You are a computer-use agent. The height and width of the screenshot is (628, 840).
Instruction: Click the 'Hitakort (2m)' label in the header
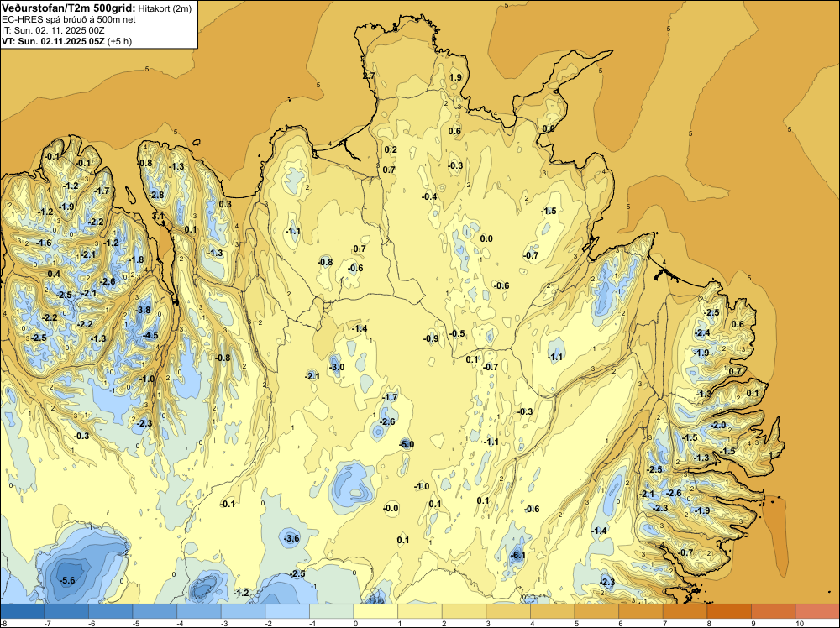coord(165,8)
